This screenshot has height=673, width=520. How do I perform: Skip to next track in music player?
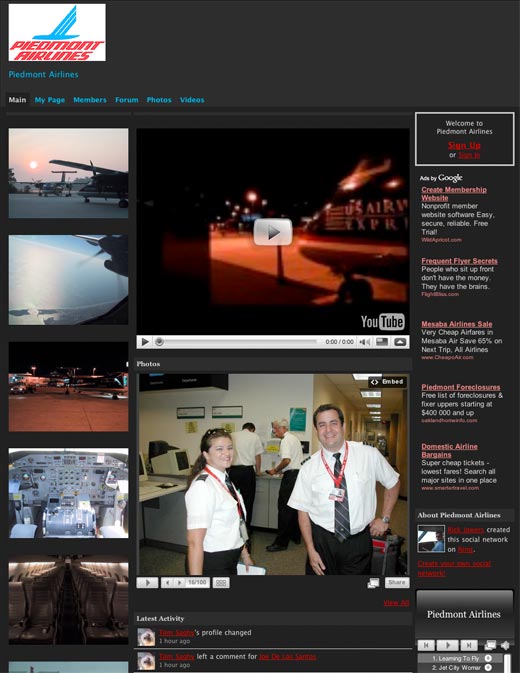(x=469, y=645)
